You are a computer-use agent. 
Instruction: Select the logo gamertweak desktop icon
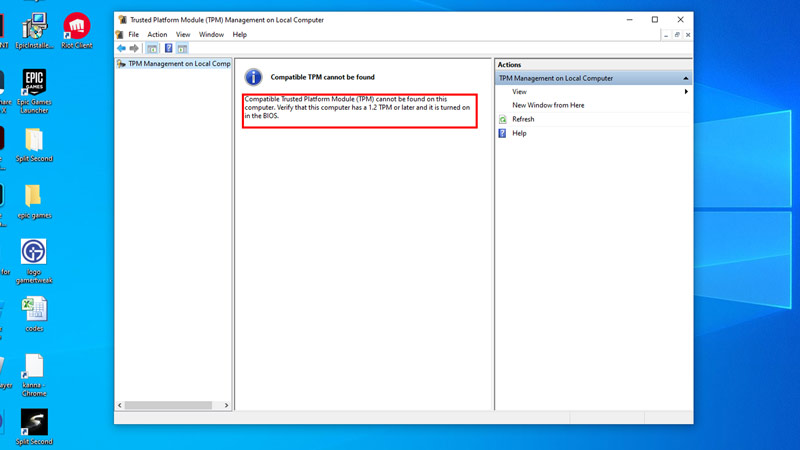pyautogui.click(x=34, y=261)
